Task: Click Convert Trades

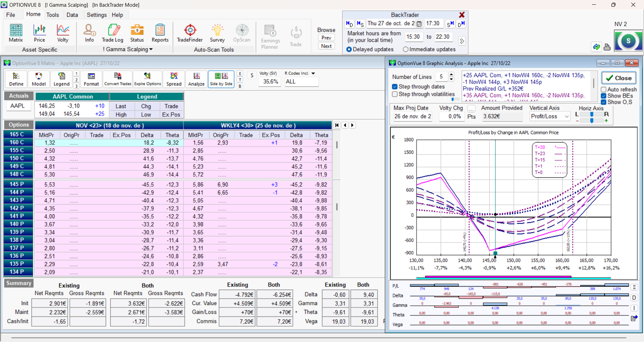Action: click(118, 79)
